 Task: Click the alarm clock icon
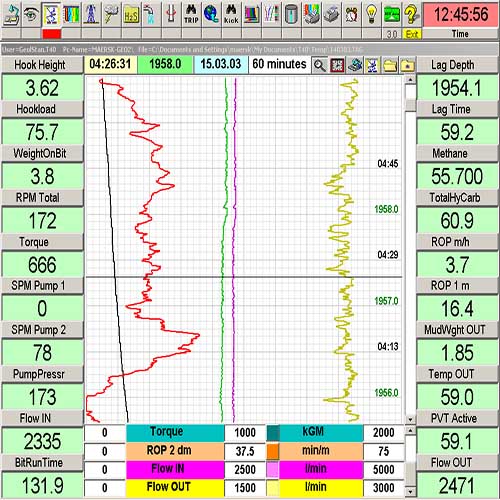pyautogui.click(x=351, y=15)
